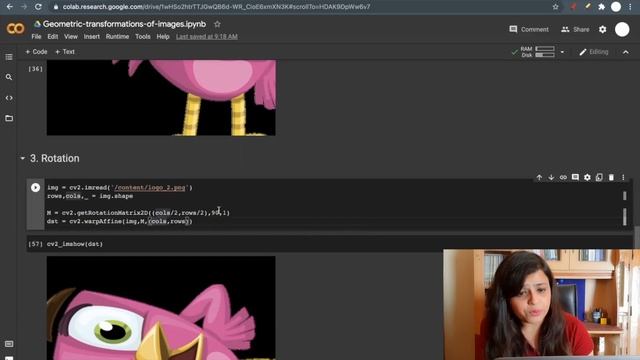Open the Files folder sidebar icon
640x360 pixels.
pyautogui.click(x=9, y=118)
